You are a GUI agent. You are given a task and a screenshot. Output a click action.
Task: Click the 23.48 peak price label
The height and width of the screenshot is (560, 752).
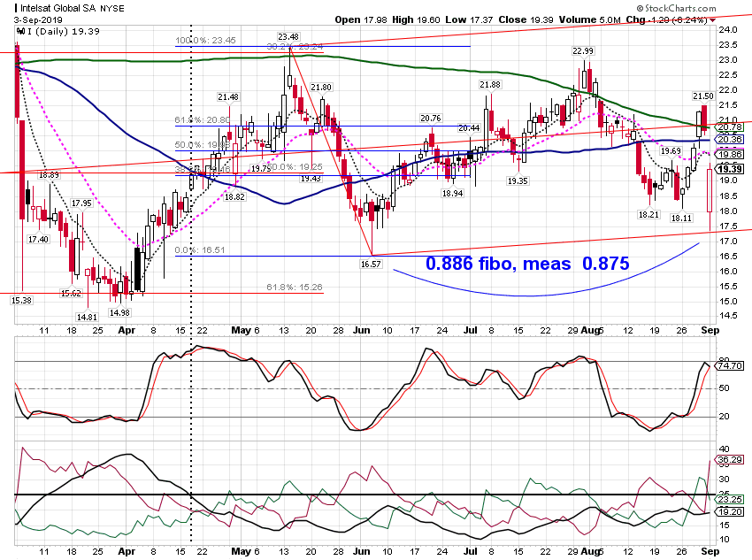click(x=288, y=37)
